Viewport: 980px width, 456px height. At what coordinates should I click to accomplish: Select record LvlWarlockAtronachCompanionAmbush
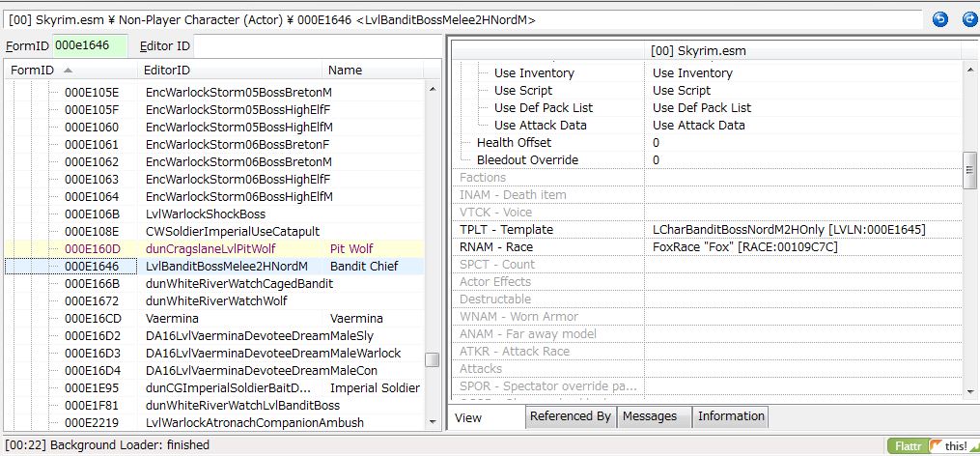coord(214,423)
